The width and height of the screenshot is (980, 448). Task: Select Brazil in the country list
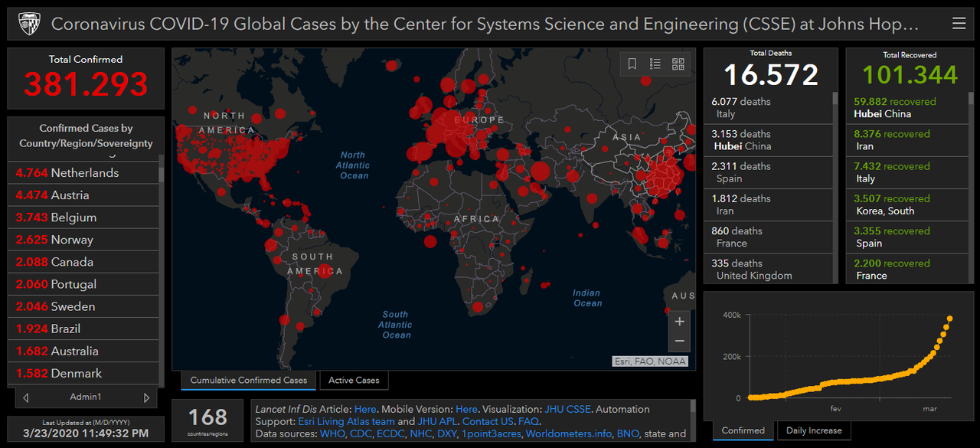(x=83, y=329)
